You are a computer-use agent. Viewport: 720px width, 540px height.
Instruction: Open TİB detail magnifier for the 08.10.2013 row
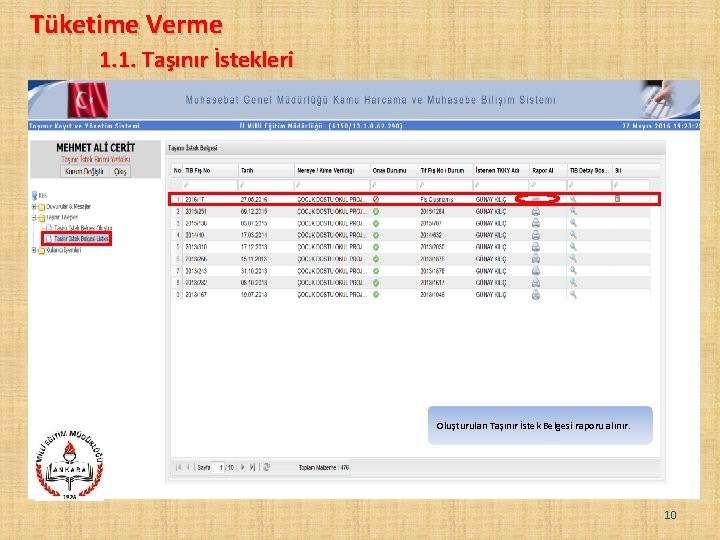tap(573, 282)
